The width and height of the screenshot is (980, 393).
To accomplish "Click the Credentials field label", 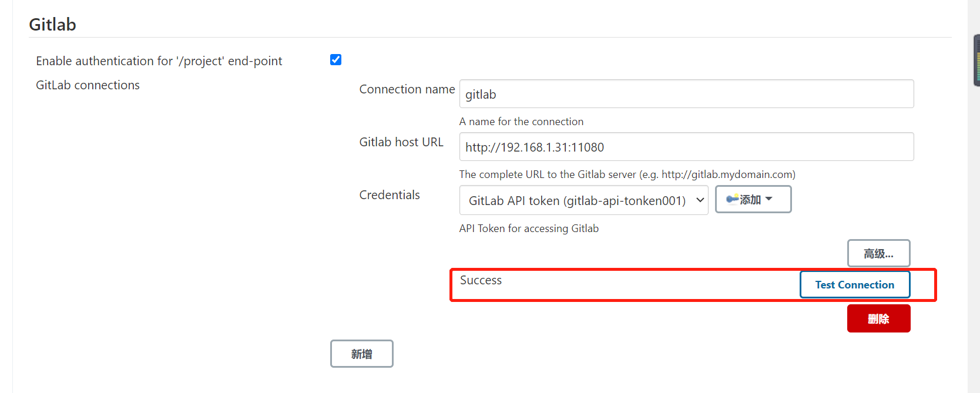I will coord(390,195).
